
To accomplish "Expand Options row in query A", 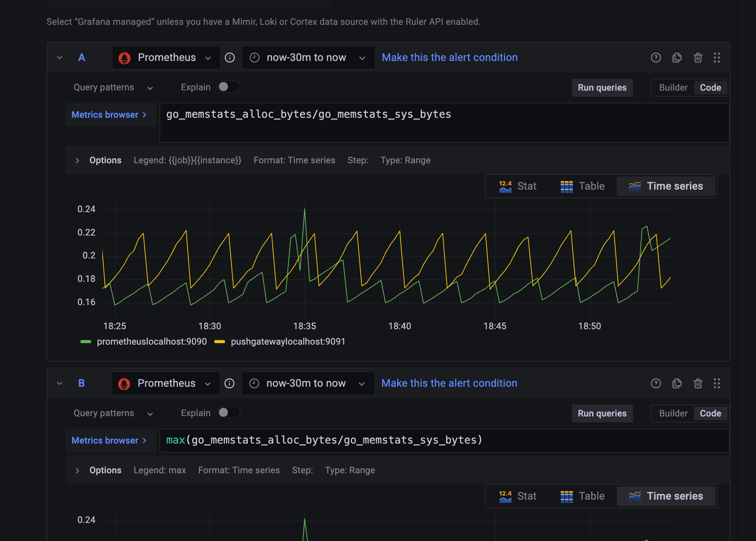I will (x=77, y=160).
